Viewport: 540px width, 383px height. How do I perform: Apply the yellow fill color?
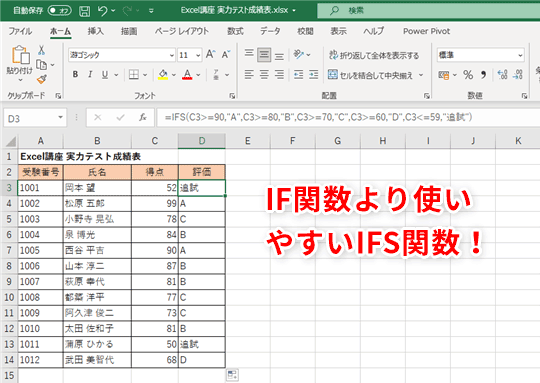tap(163, 74)
